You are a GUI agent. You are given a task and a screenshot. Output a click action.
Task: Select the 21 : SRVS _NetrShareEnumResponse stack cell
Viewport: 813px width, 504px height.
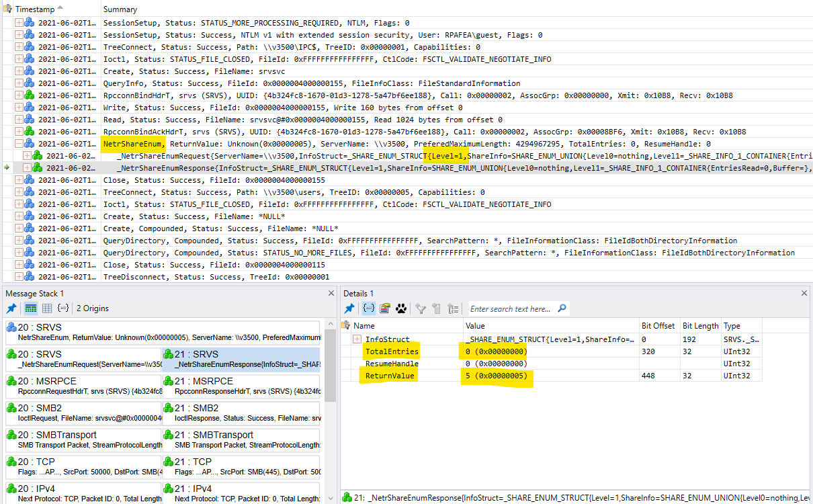[x=241, y=359]
